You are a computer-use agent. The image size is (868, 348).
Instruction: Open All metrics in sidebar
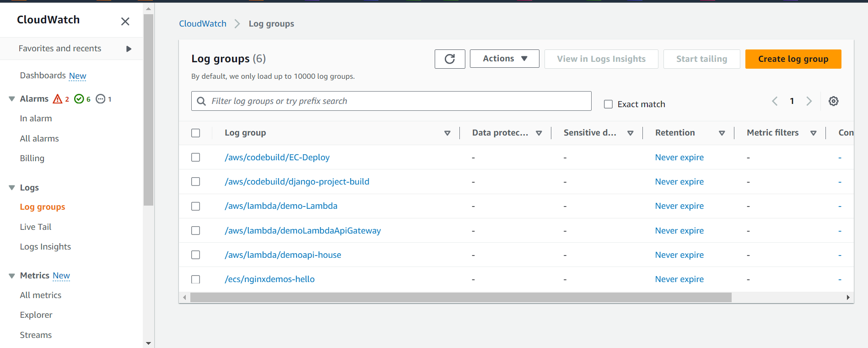(x=41, y=295)
